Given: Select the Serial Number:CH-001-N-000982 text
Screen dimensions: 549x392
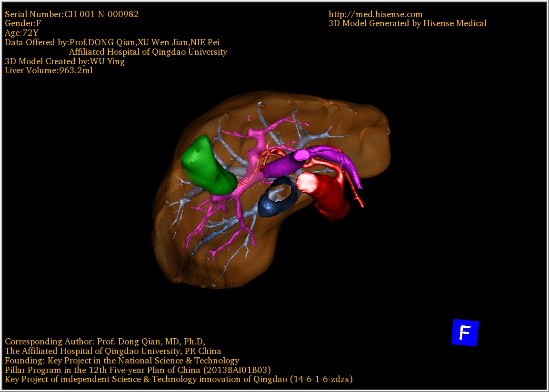Looking at the screenshot, I should point(71,14).
